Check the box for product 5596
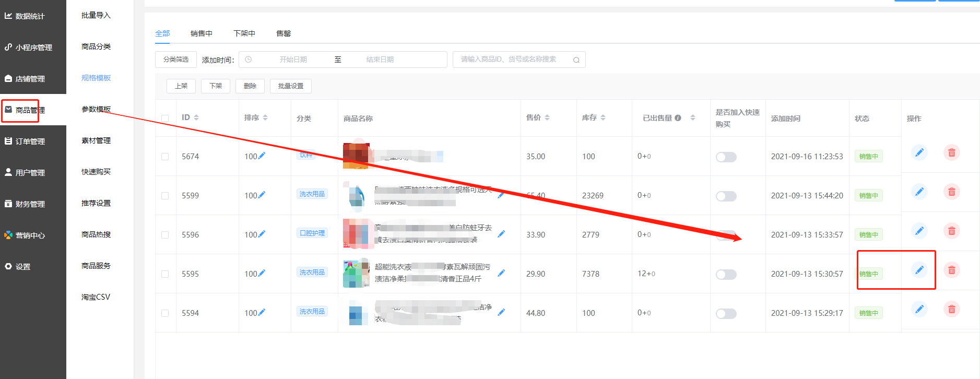Image resolution: width=980 pixels, height=379 pixels. point(165,235)
